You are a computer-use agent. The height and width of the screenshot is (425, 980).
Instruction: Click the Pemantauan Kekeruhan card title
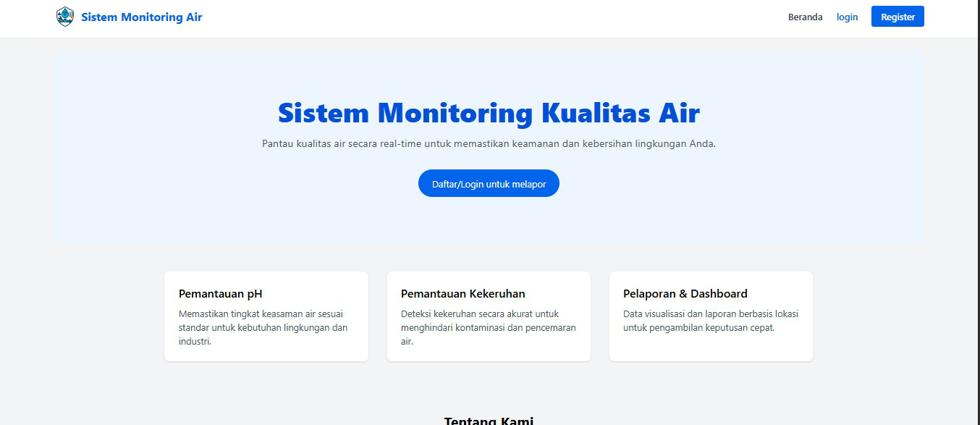click(463, 294)
